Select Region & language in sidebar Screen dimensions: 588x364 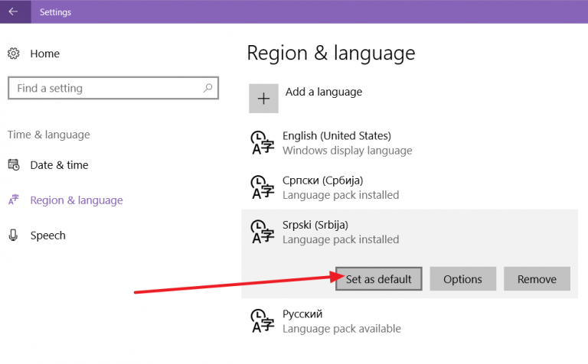(x=77, y=200)
